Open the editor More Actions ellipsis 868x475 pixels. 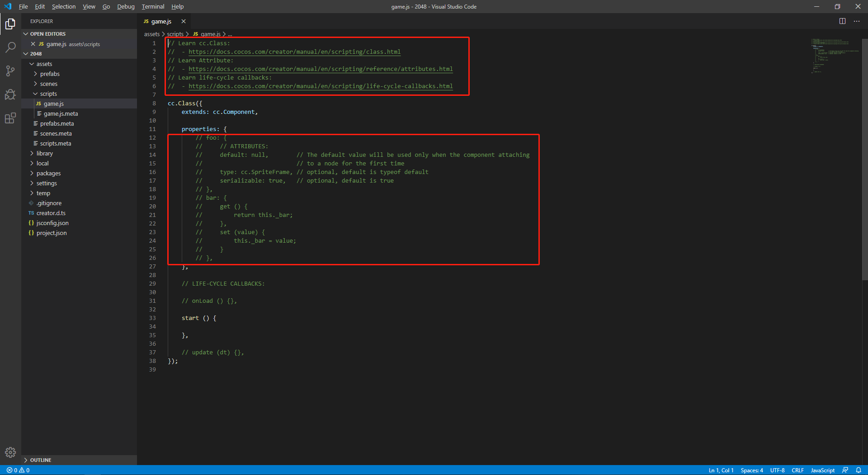pyautogui.click(x=857, y=21)
